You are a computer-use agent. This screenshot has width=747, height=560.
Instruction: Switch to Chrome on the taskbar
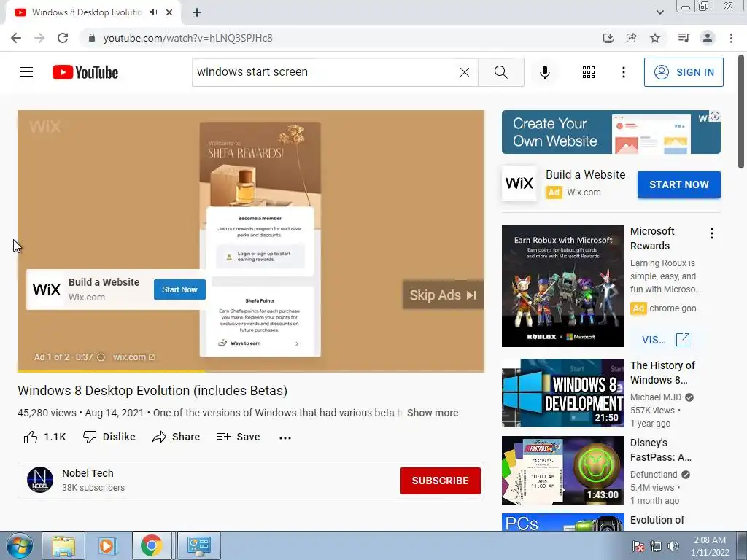coord(151,545)
